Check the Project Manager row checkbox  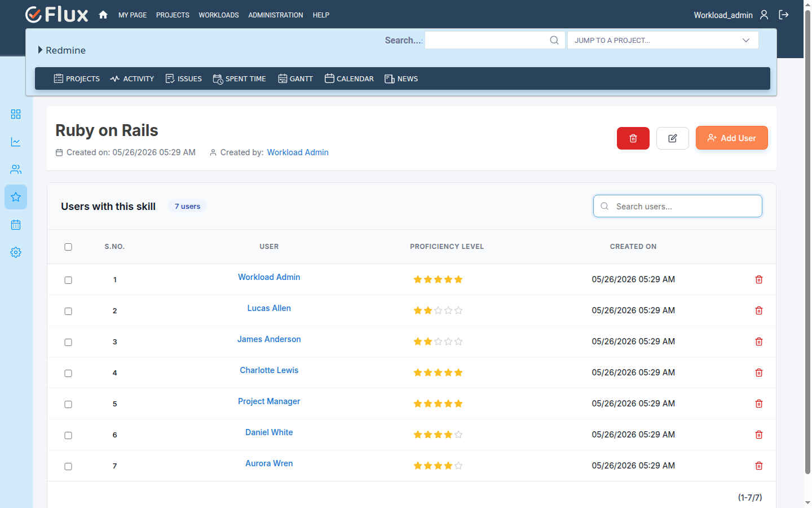68,404
